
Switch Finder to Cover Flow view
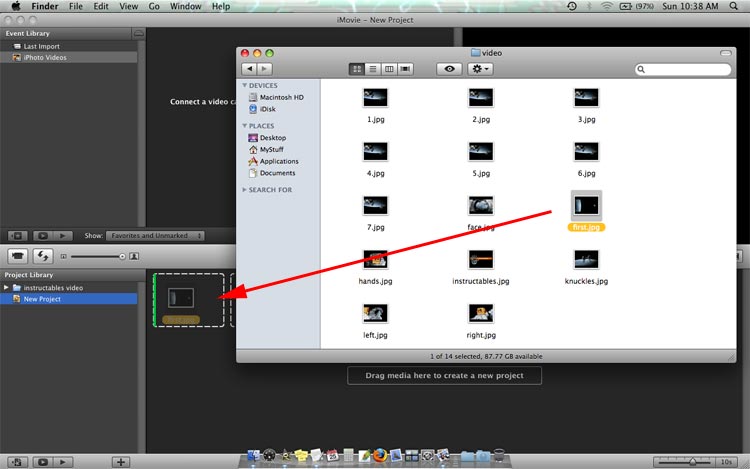click(x=405, y=69)
